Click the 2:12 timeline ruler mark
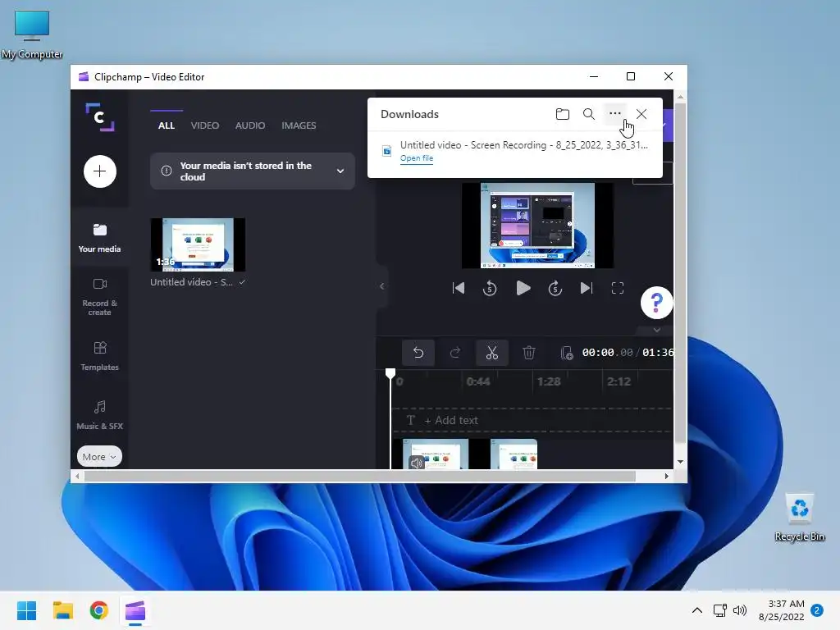Screen dimensions: 840x630 click(x=619, y=381)
